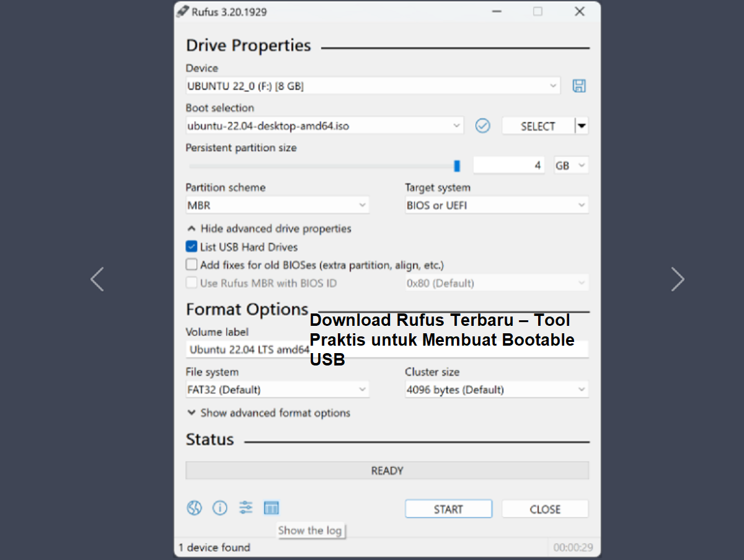The image size is (744, 560).
Task: Enable fixes for old BIOSes
Action: click(192, 265)
